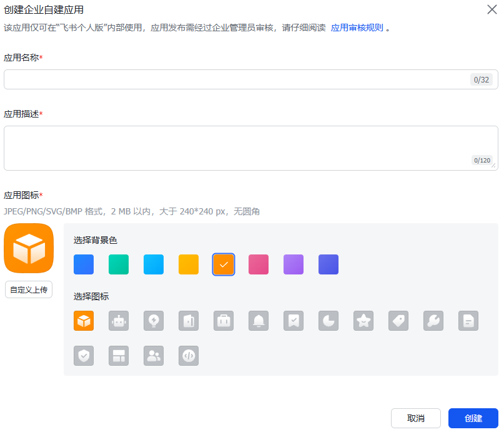Screen dimensions: 504x432
Task: Choose the pie chart icon
Action: [x=329, y=321]
